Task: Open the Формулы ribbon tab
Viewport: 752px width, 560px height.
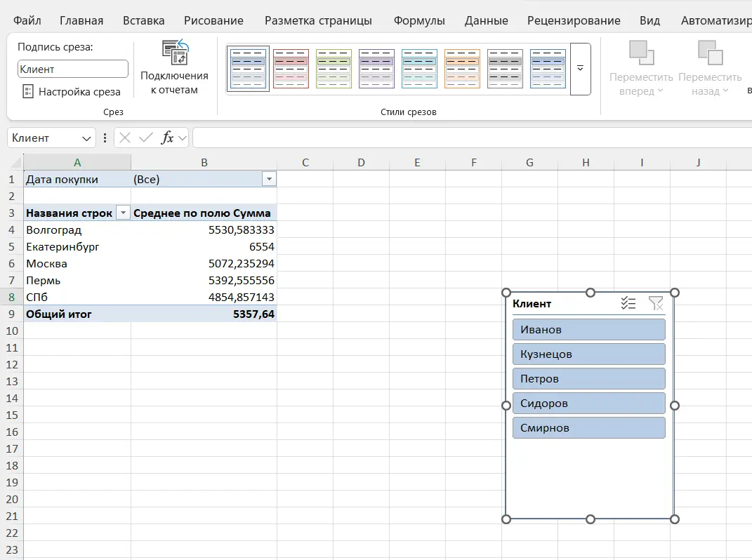Action: pos(418,20)
